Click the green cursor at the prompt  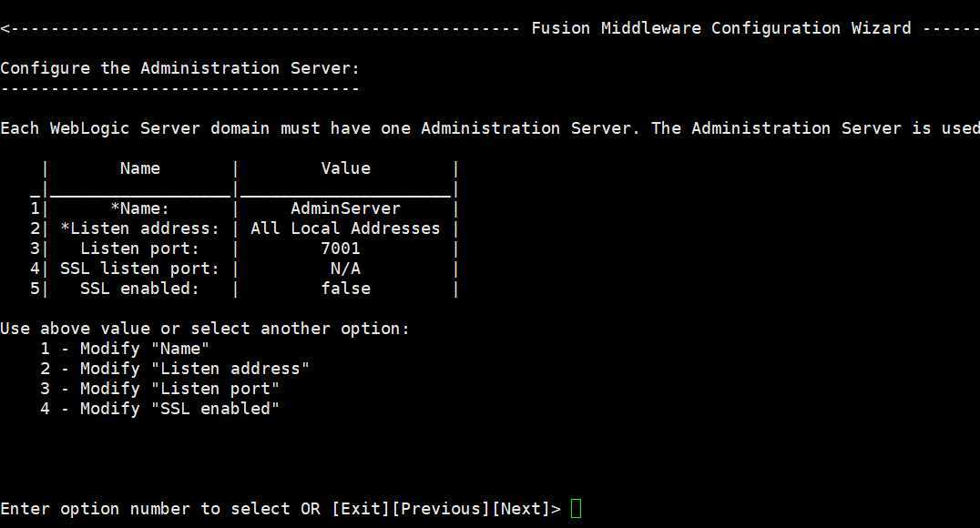[x=577, y=509]
